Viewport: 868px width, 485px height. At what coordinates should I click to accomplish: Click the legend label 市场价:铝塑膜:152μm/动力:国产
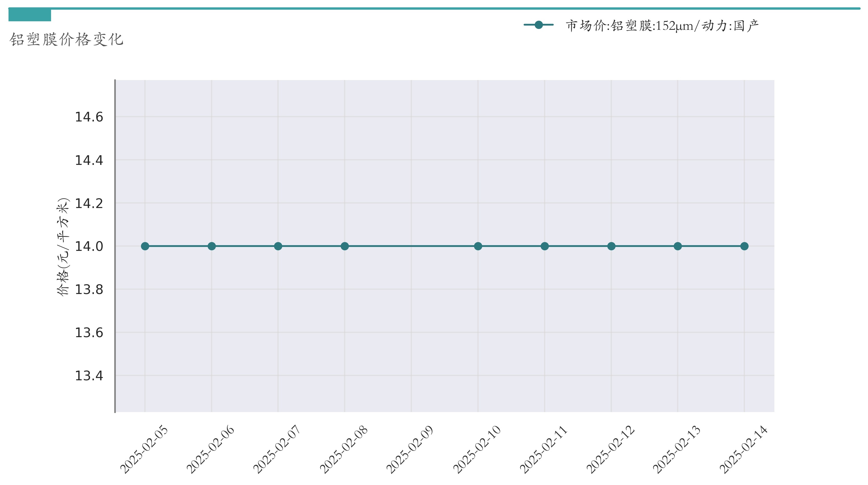(662, 26)
